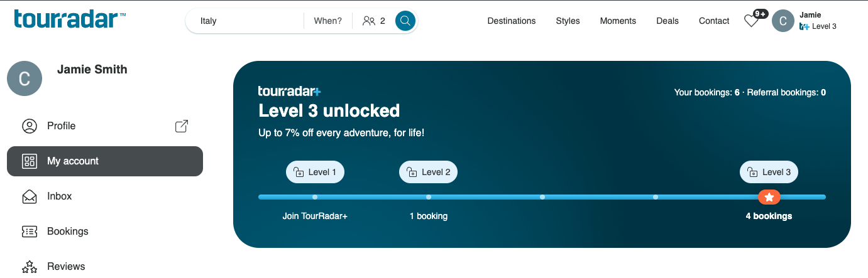Open Jamie's user avatar menu in header
Viewport: 868px width, 278px height.
(x=783, y=21)
